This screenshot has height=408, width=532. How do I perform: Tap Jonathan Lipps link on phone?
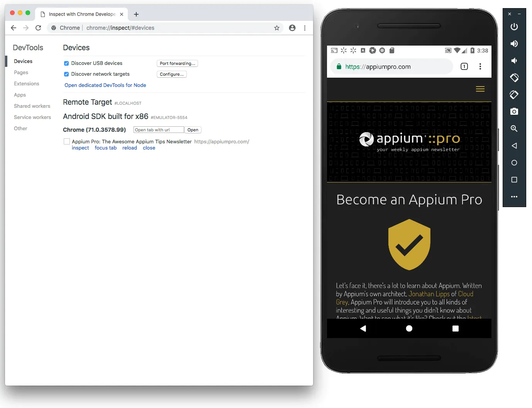pyautogui.click(x=429, y=294)
